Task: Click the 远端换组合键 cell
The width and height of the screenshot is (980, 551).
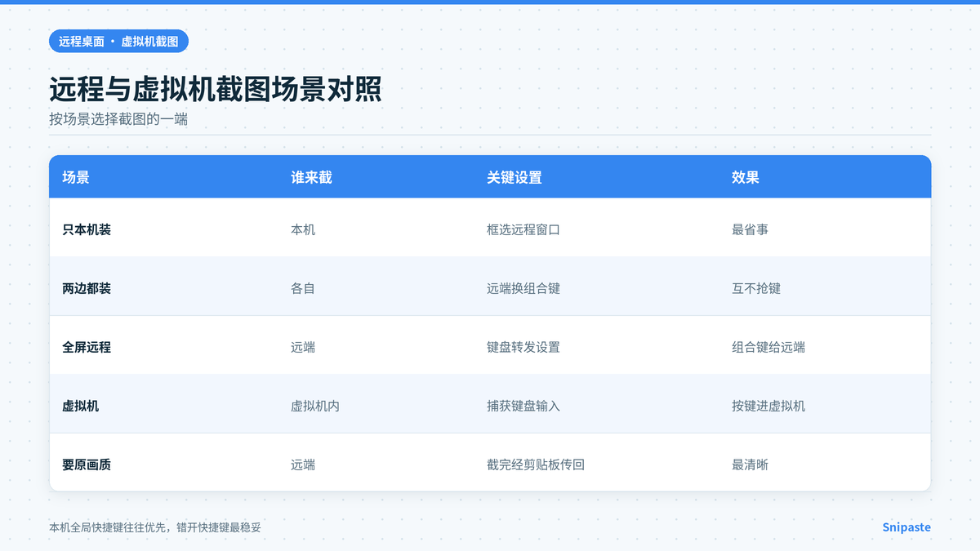Action: click(523, 288)
